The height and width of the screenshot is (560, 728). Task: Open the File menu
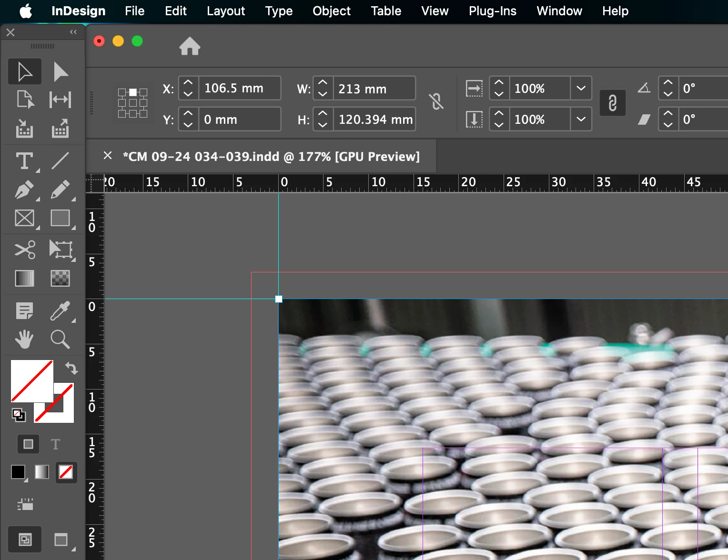click(x=134, y=11)
